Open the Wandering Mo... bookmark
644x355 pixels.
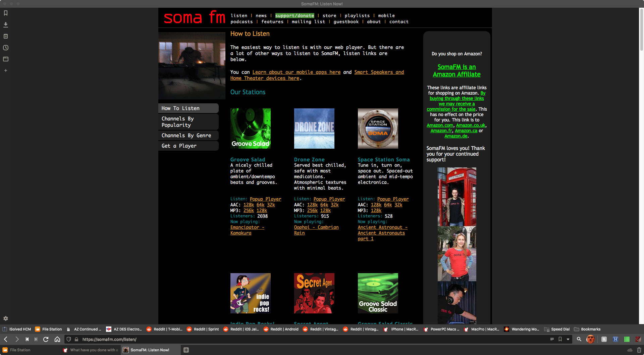pos(522,329)
